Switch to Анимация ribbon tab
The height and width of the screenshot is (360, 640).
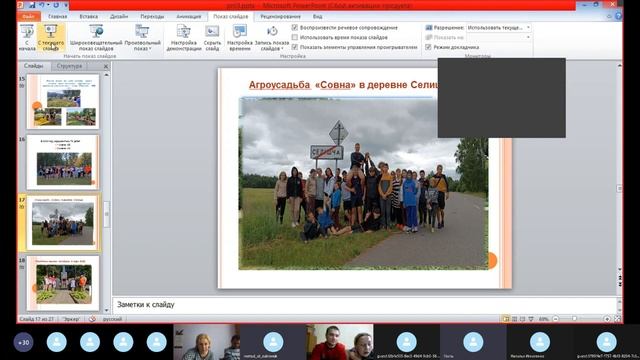189,16
